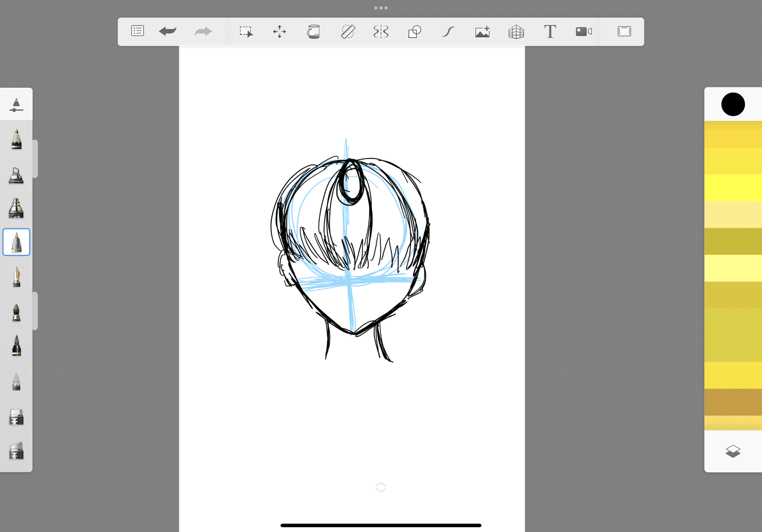Enable the ruler guide tool
The image size is (762, 532).
(x=347, y=31)
